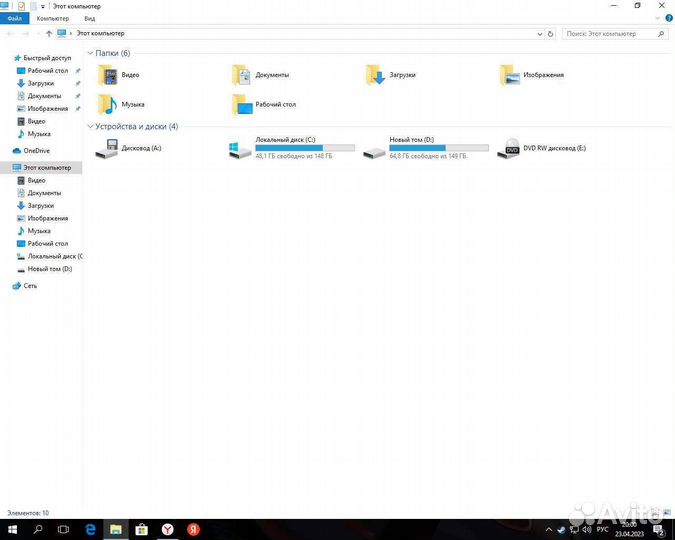Switch to the Вид ribbon tab
Screen dimensions: 675x540
(x=89, y=18)
